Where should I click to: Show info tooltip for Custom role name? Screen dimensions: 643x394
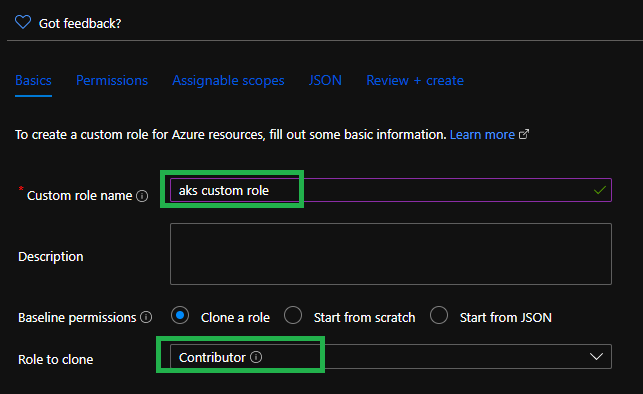point(142,196)
